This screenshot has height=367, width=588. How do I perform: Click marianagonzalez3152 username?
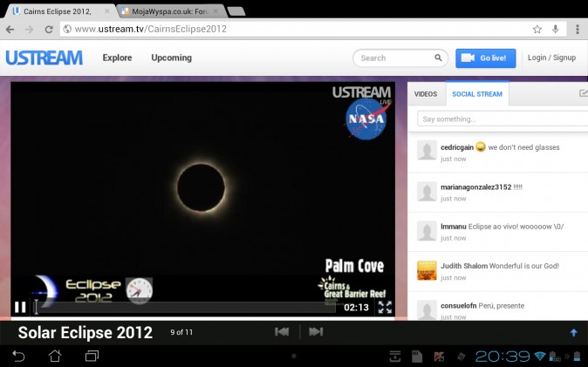click(475, 187)
